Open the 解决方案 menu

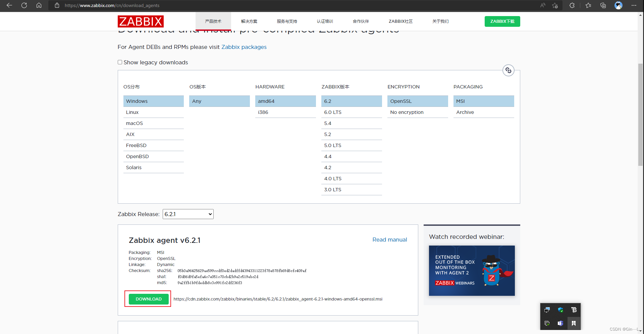[x=249, y=21]
